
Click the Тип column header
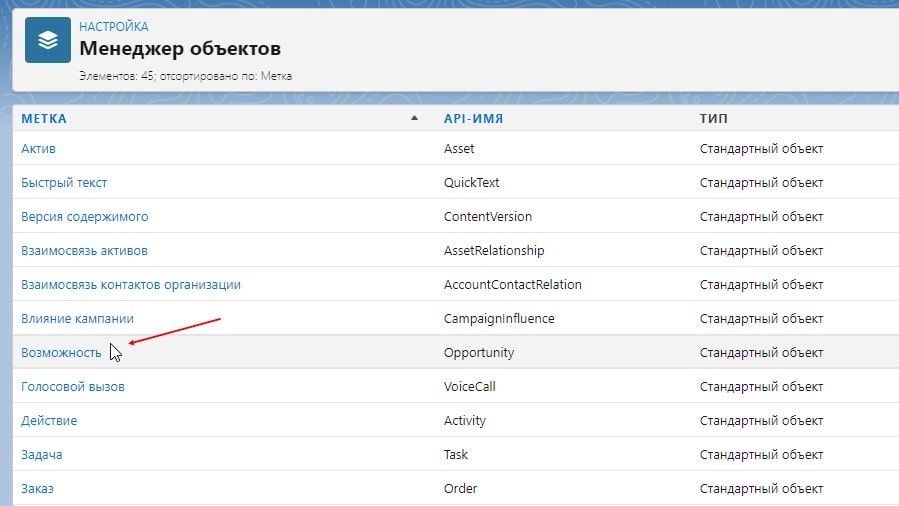pyautogui.click(x=713, y=119)
